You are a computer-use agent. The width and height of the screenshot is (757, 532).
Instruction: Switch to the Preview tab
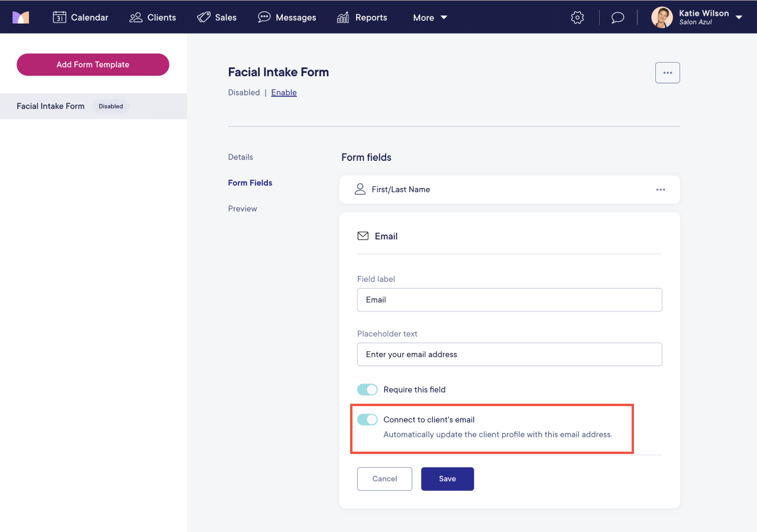coord(242,208)
